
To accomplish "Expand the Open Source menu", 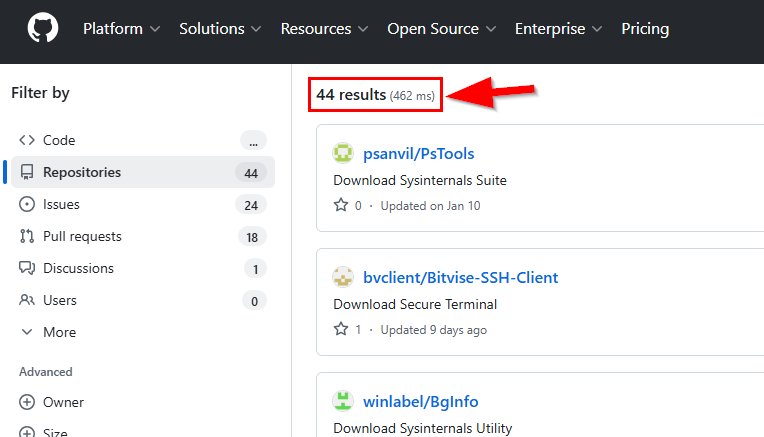I will (441, 29).
